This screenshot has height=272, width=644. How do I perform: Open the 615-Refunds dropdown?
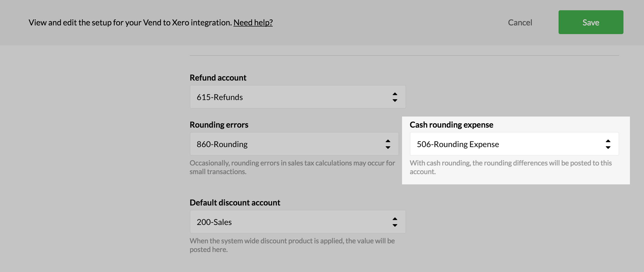292,97
